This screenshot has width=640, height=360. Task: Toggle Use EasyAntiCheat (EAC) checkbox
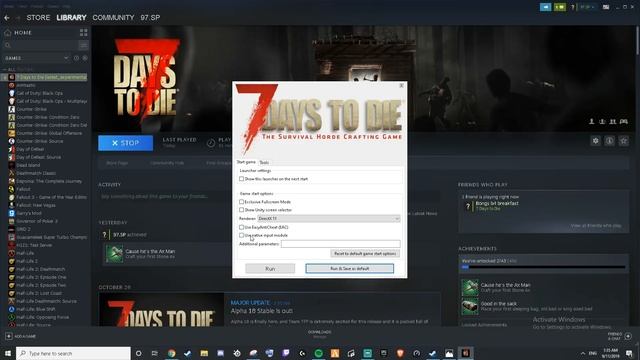pos(241,227)
